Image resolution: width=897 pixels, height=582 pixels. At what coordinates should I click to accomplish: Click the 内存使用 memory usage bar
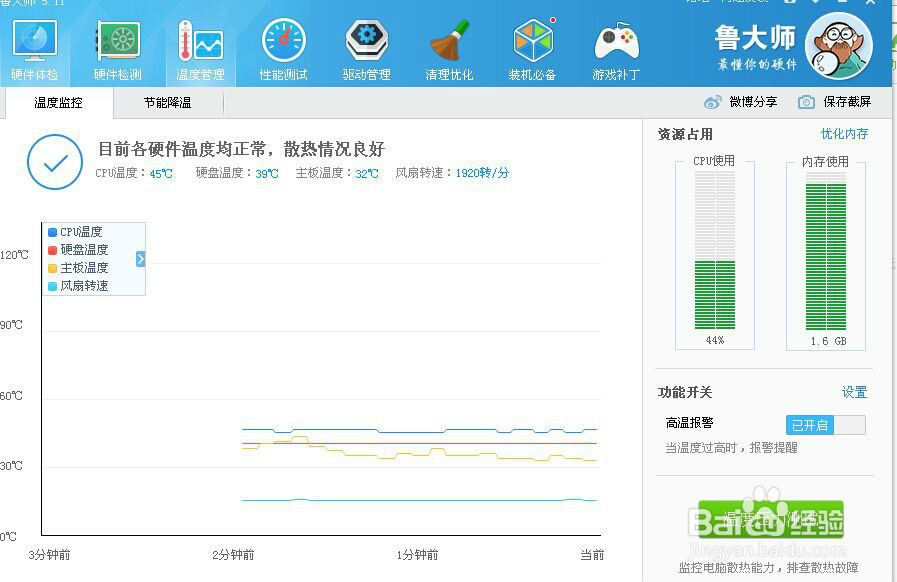[x=825, y=251]
